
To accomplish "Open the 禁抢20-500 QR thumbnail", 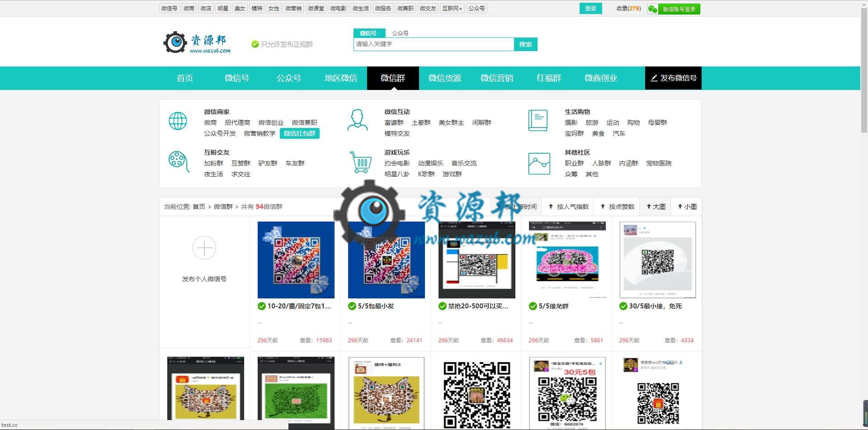I will click(477, 260).
